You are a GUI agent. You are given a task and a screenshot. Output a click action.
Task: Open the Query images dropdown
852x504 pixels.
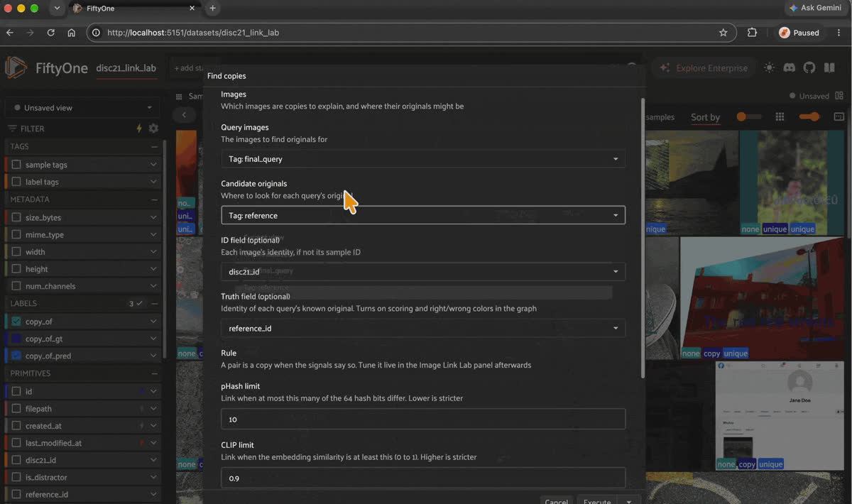tap(423, 159)
